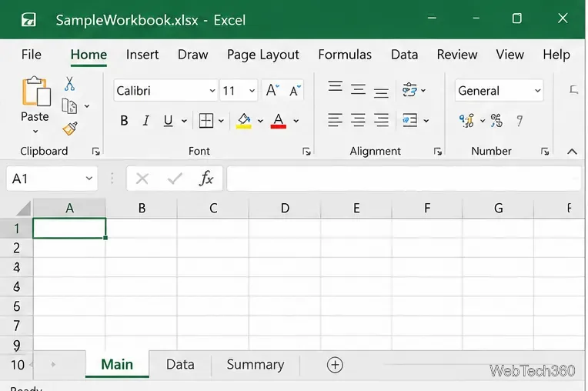
Task: Center text horizontally
Action: click(358, 120)
